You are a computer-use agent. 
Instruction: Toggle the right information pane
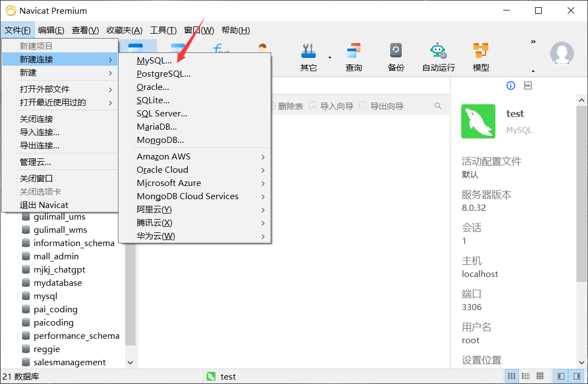tap(576, 376)
